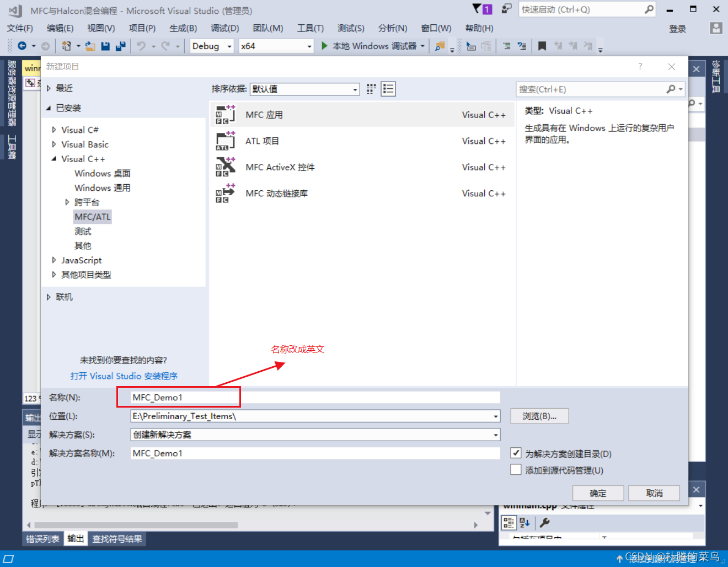Select the MFC/ATL tree item

tap(93, 217)
